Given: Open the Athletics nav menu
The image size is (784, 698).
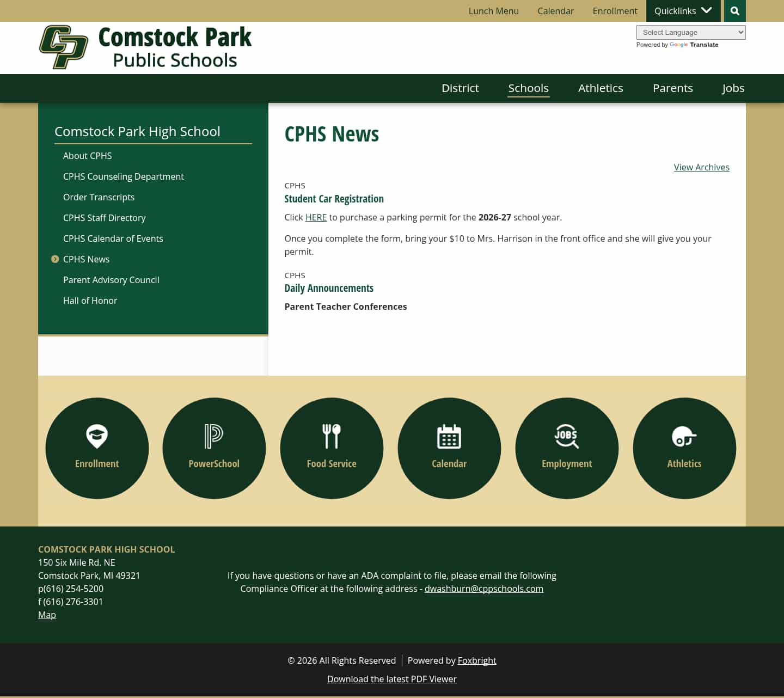Looking at the screenshot, I should tap(601, 88).
